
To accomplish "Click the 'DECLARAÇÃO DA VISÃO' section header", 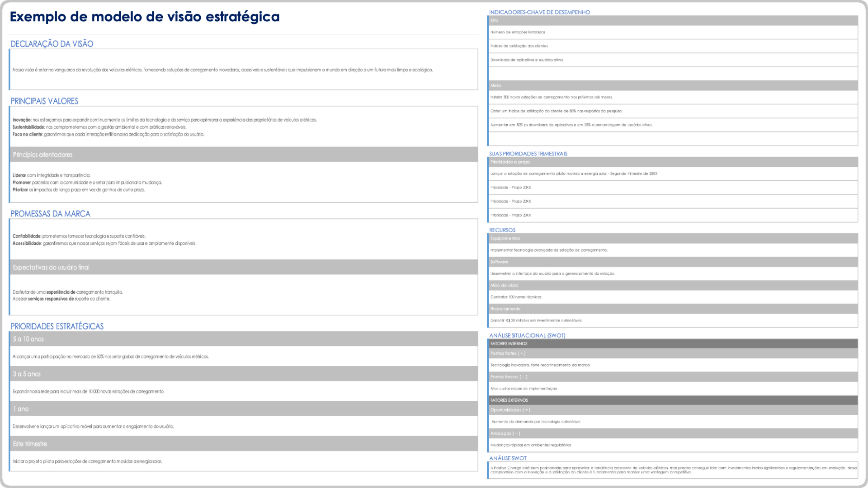I will pos(55,43).
